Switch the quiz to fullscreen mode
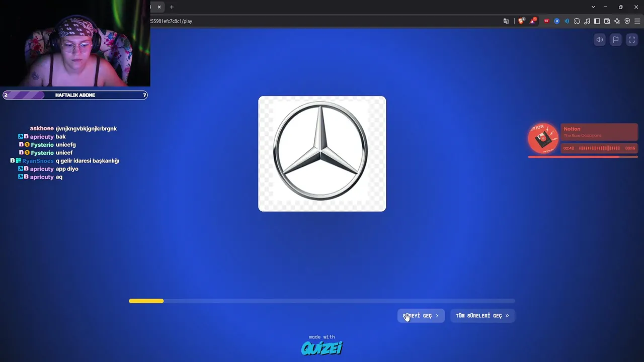 click(x=632, y=40)
